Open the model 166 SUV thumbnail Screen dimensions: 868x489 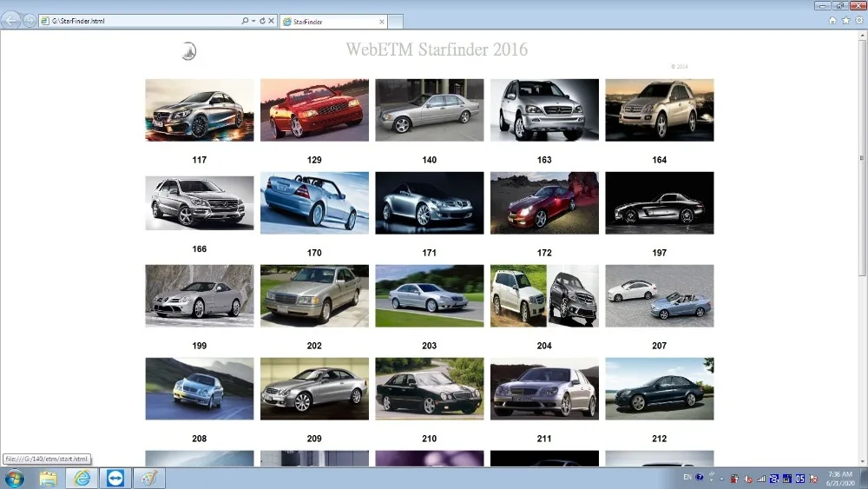(200, 202)
